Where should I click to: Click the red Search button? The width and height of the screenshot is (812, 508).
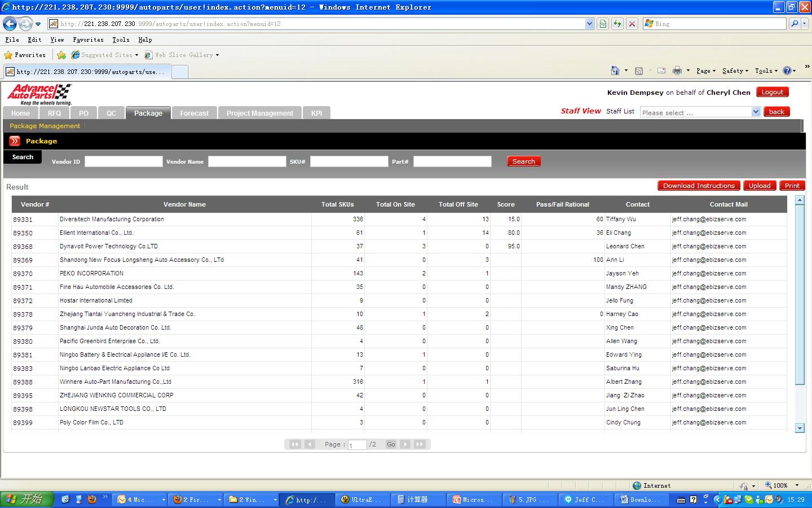point(523,161)
